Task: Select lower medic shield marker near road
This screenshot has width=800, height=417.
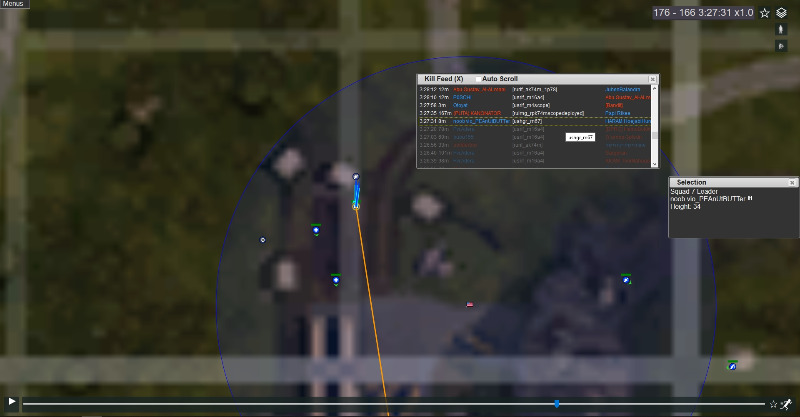Action: point(336,280)
